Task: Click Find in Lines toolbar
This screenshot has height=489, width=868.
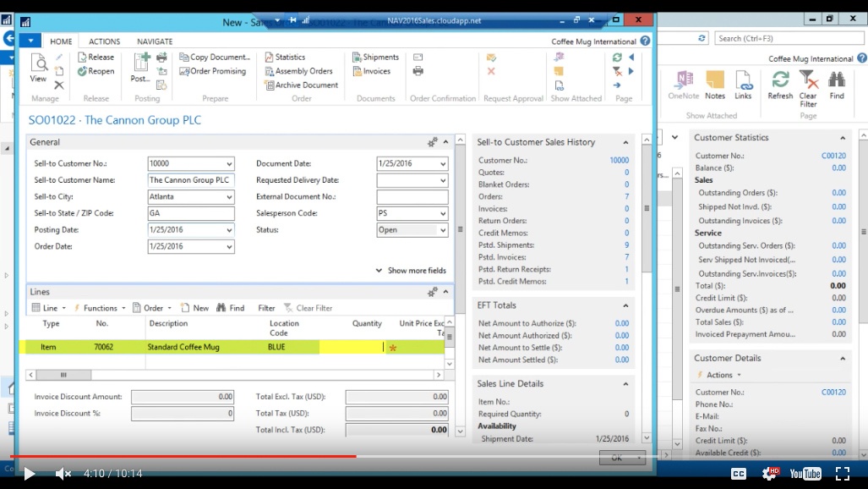Action: coord(230,308)
